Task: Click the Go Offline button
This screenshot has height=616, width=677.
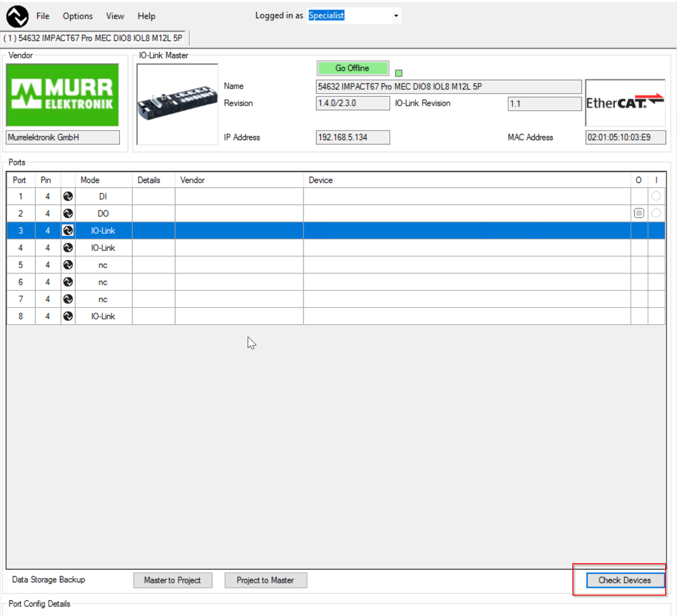Action: pos(353,68)
